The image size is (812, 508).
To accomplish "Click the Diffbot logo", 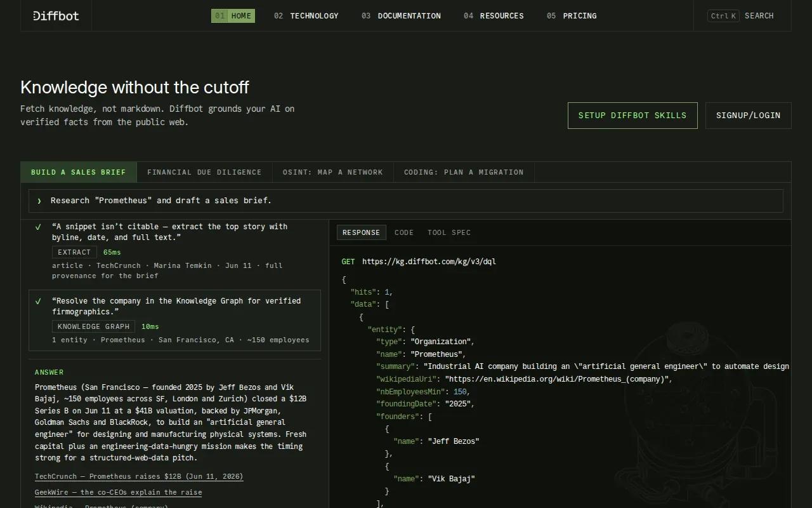I will point(56,16).
